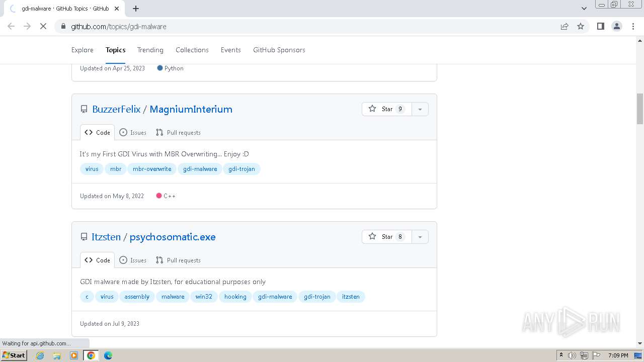The height and width of the screenshot is (362, 644).
Task: Open the Code tab of MagniumInterium
Action: tap(97, 132)
